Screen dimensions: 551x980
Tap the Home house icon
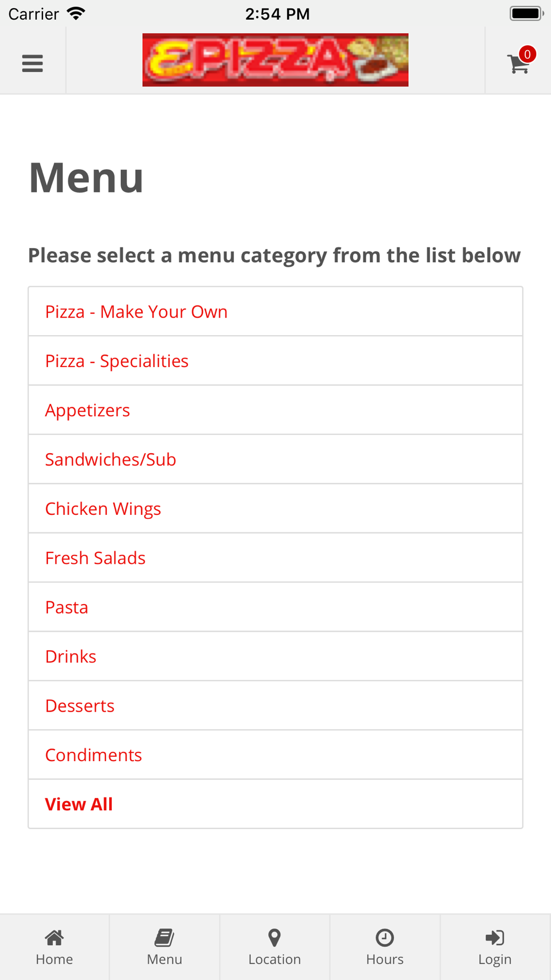click(54, 937)
